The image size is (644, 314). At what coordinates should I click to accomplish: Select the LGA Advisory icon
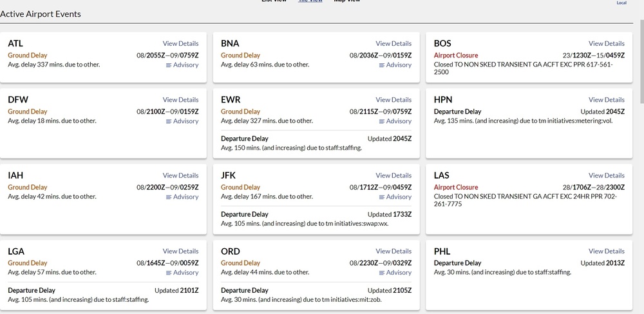[169, 273]
